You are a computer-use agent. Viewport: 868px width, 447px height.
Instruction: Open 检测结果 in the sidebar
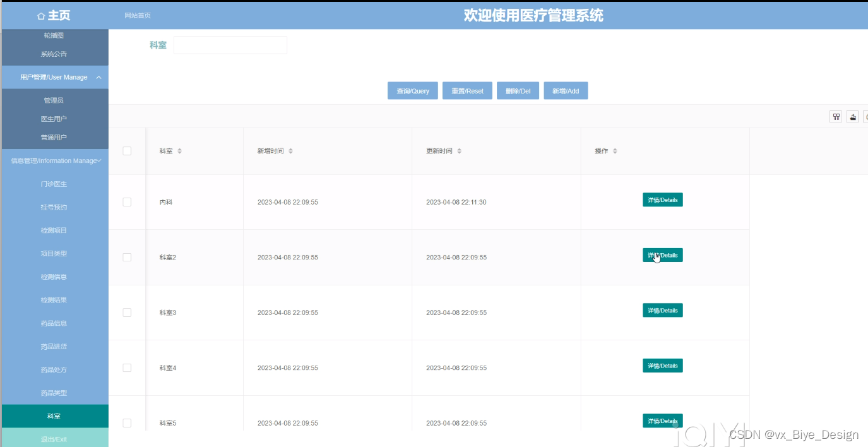pos(54,300)
